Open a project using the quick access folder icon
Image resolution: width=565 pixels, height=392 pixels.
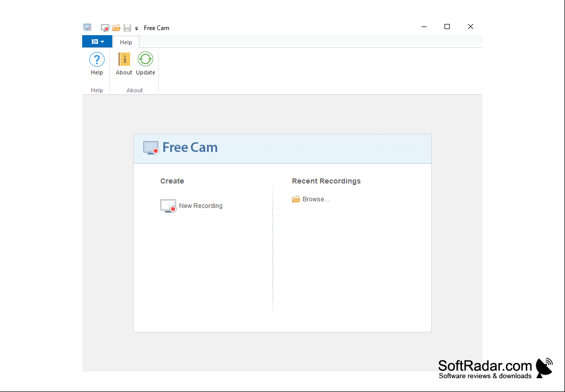[116, 28]
